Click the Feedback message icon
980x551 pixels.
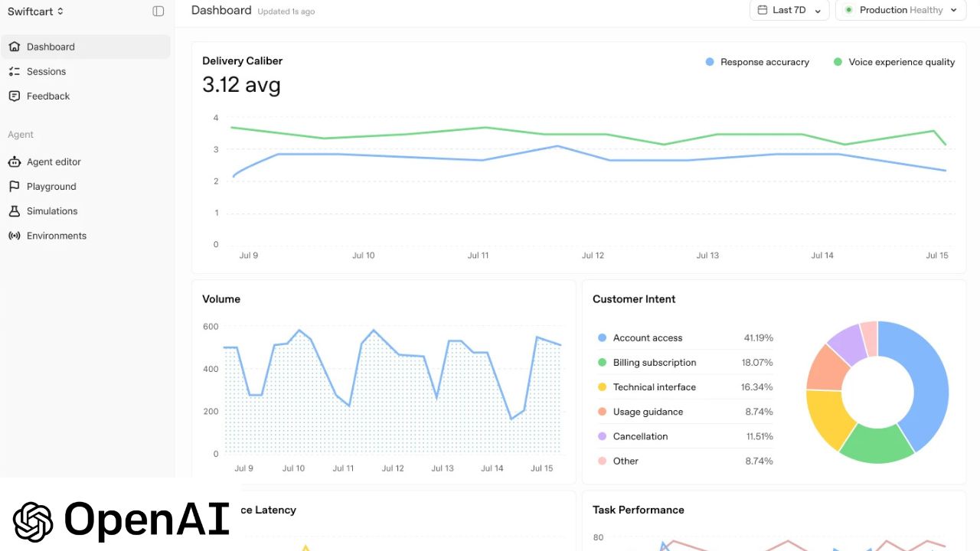14,96
